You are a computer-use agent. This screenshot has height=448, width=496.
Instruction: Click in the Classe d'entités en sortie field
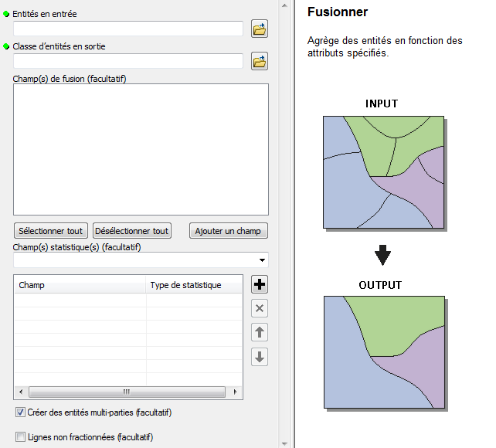coord(128,61)
